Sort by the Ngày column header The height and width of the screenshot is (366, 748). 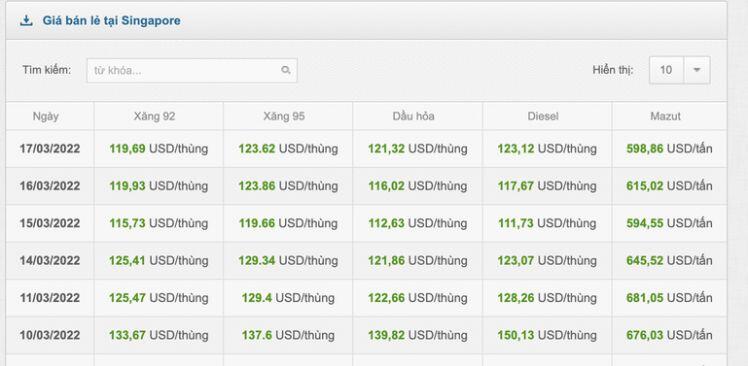tap(46, 116)
